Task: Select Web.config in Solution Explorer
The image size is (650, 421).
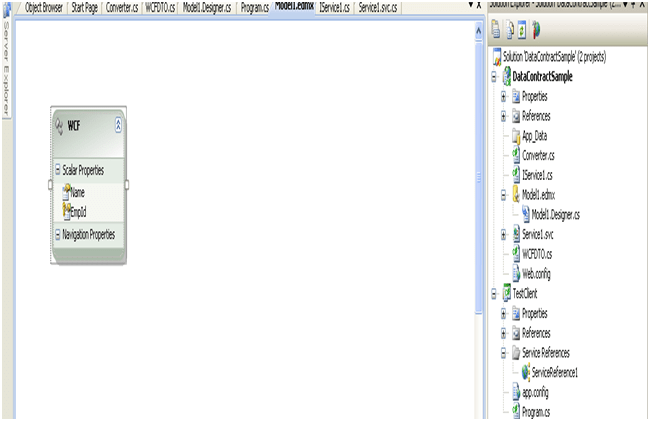Action: 536,273
